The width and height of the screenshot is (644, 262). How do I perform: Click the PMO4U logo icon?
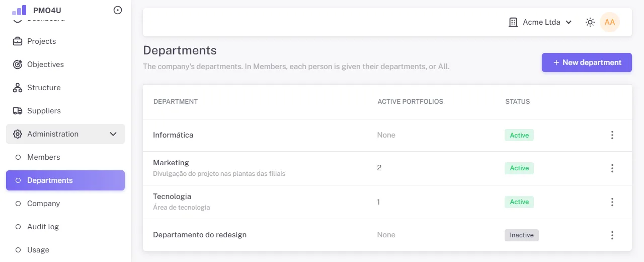click(x=19, y=10)
